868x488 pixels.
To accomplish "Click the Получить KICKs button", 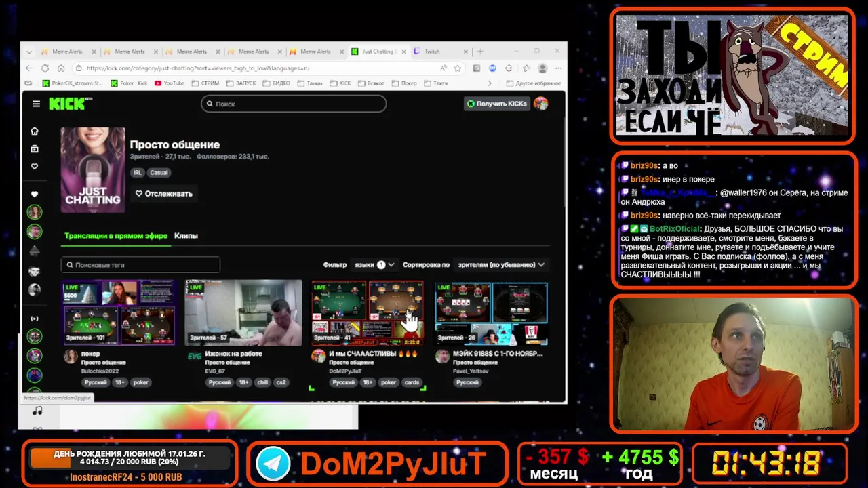I will coord(496,104).
